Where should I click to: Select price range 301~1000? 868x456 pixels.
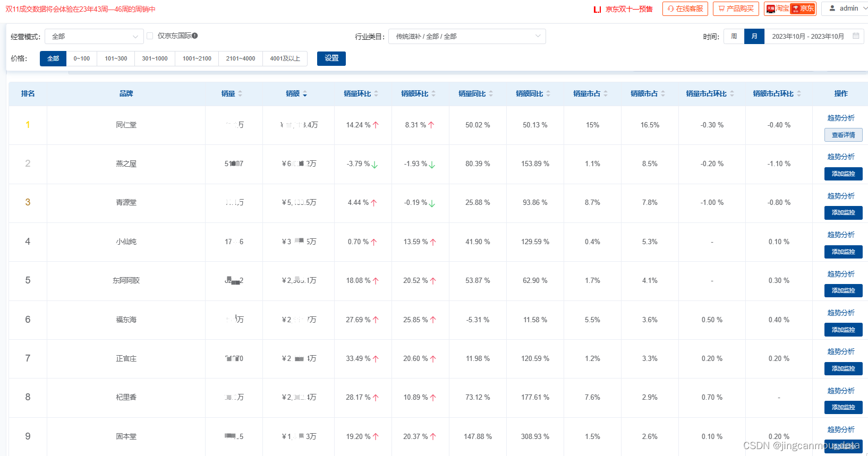click(x=155, y=58)
